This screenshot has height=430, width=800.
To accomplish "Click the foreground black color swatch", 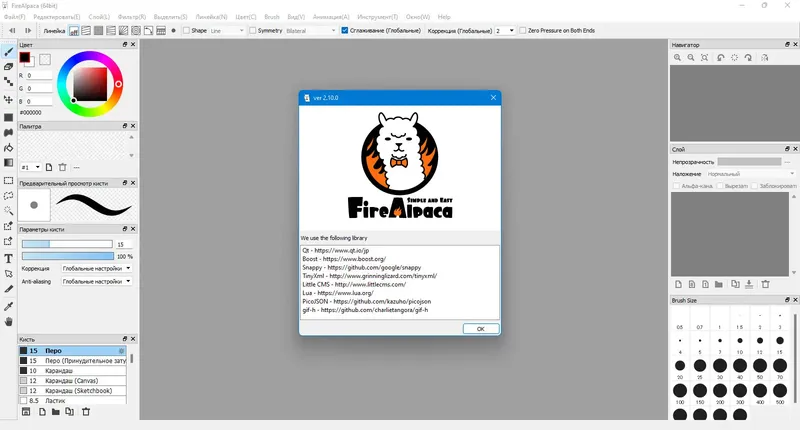I will (x=24, y=57).
